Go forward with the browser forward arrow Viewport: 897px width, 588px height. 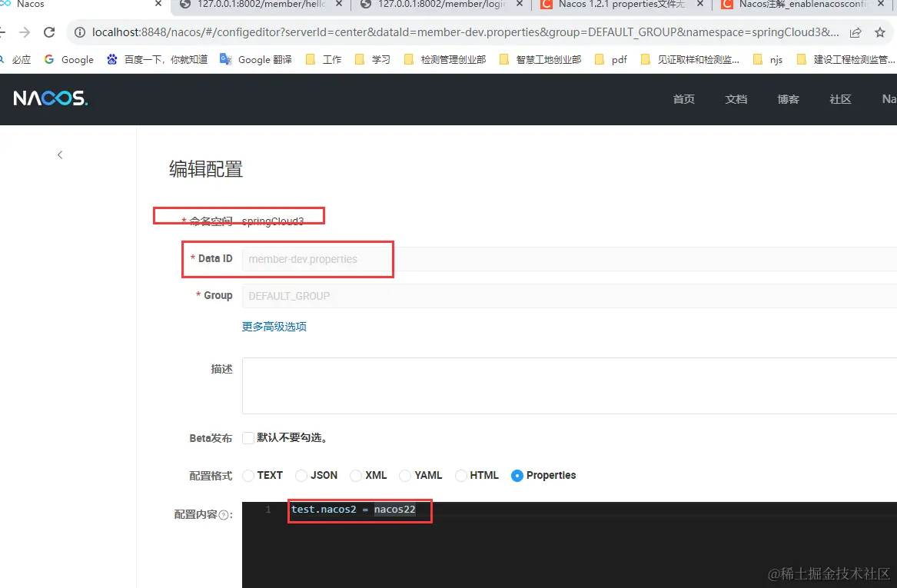click(x=24, y=32)
